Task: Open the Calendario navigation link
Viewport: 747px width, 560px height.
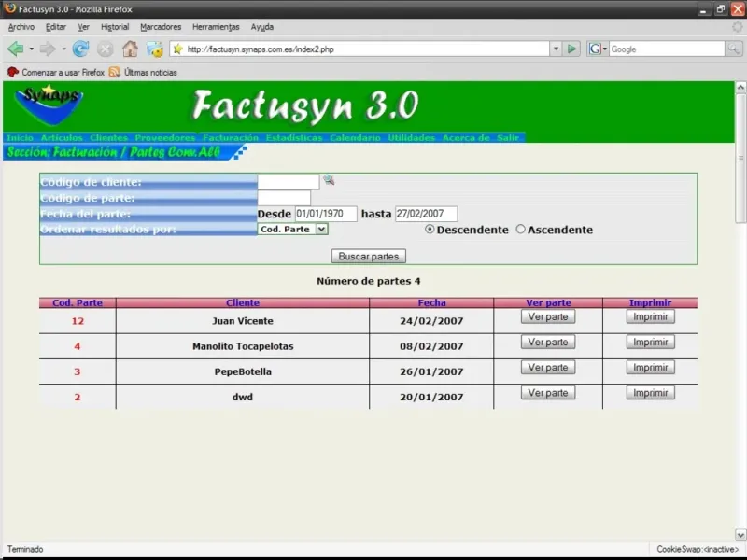Action: 355,137
